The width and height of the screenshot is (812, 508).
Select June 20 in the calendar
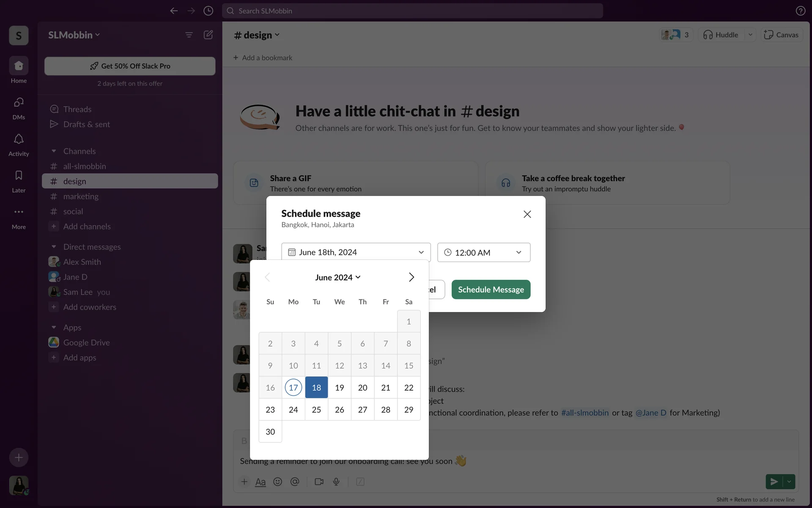(362, 388)
